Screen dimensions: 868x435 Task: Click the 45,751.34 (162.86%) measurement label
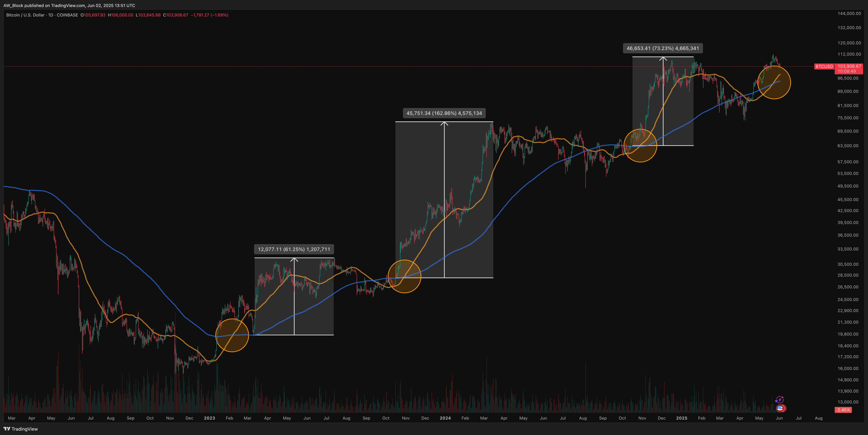click(x=444, y=113)
